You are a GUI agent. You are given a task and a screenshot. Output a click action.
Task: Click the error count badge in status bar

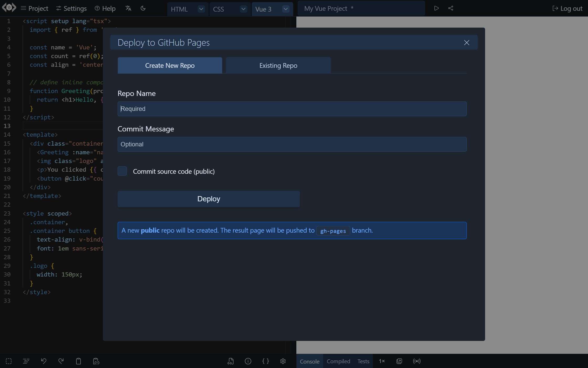[381, 361]
